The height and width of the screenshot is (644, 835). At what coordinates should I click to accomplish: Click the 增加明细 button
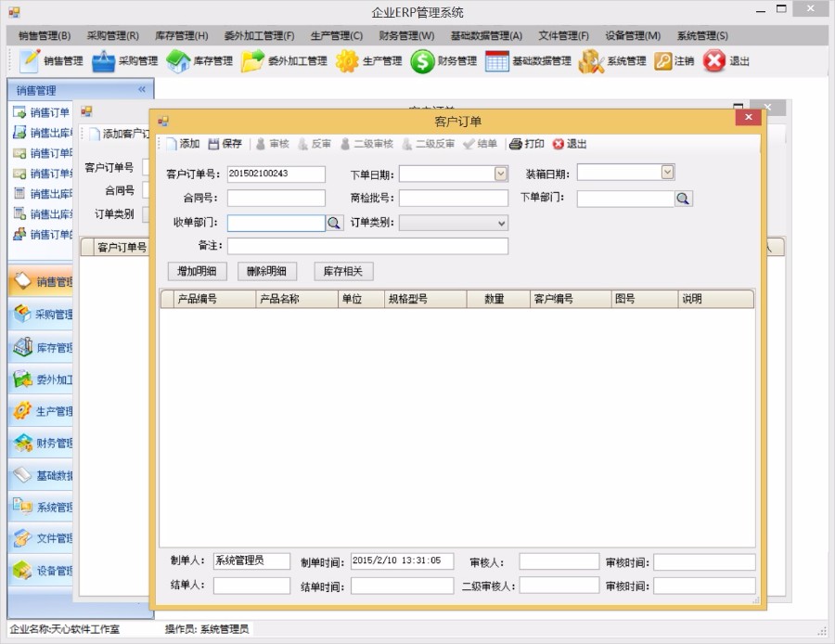(196, 271)
